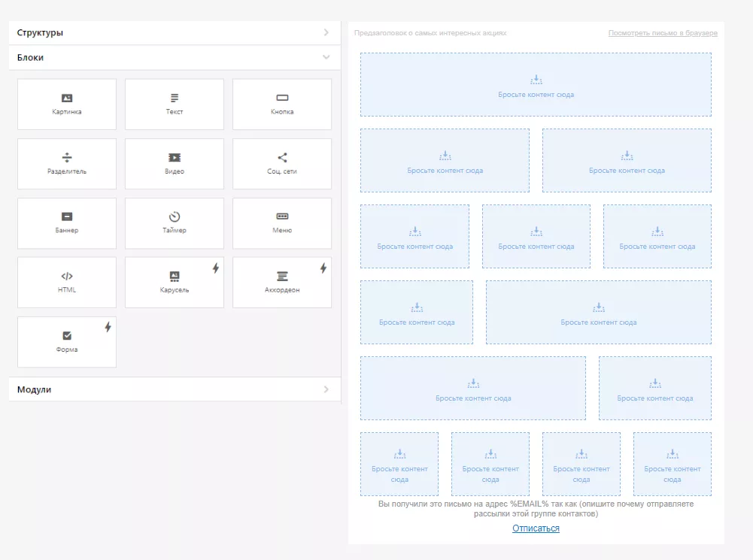Select first drop zone in three-column row
753x560 pixels.
click(x=415, y=236)
